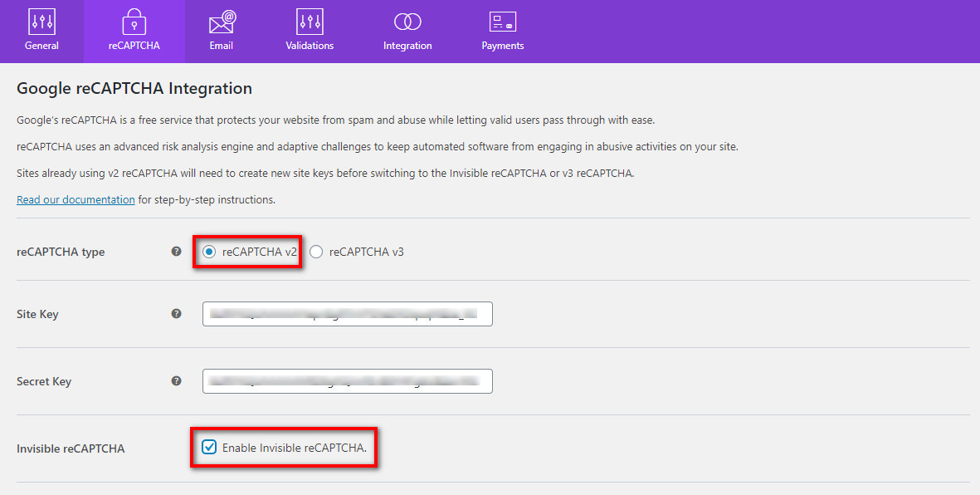Open the General settings tab icon
Image resolution: width=980 pixels, height=495 pixels.
pos(41,22)
